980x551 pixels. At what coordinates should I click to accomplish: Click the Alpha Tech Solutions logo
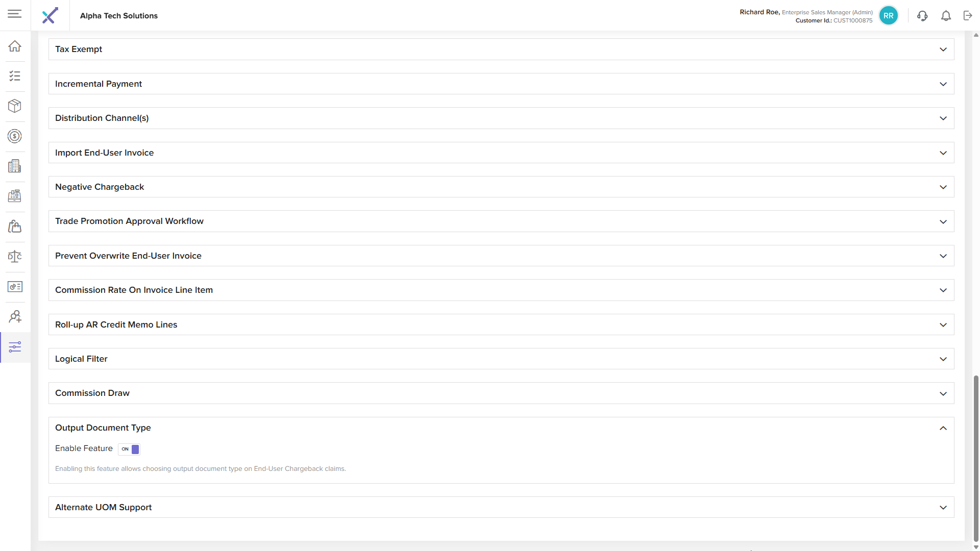pyautogui.click(x=50, y=16)
